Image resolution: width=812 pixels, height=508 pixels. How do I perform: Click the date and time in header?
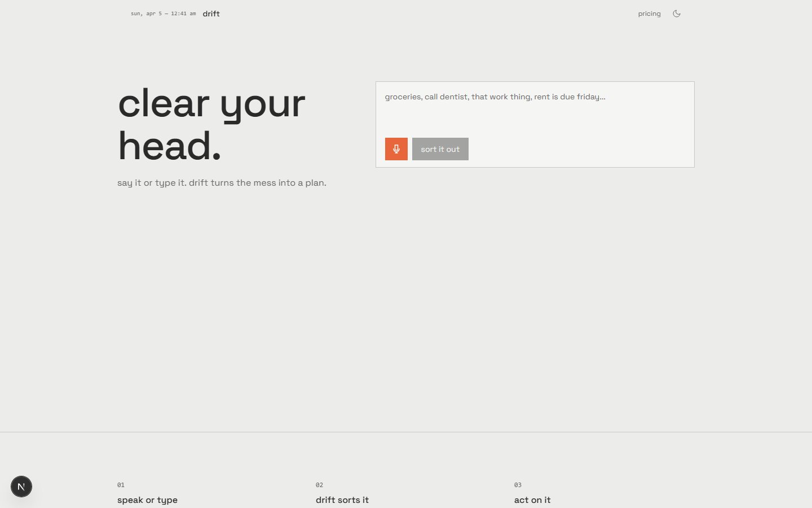163,14
